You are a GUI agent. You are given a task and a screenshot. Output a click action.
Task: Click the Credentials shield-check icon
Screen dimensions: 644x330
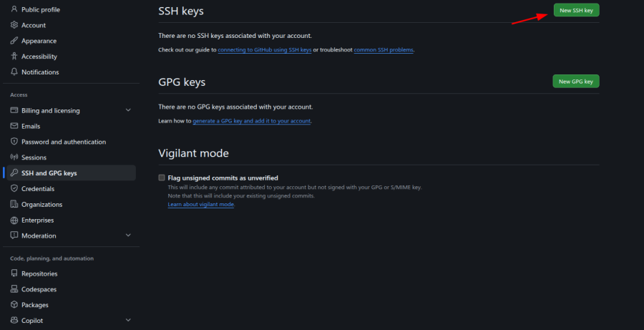[x=14, y=189]
